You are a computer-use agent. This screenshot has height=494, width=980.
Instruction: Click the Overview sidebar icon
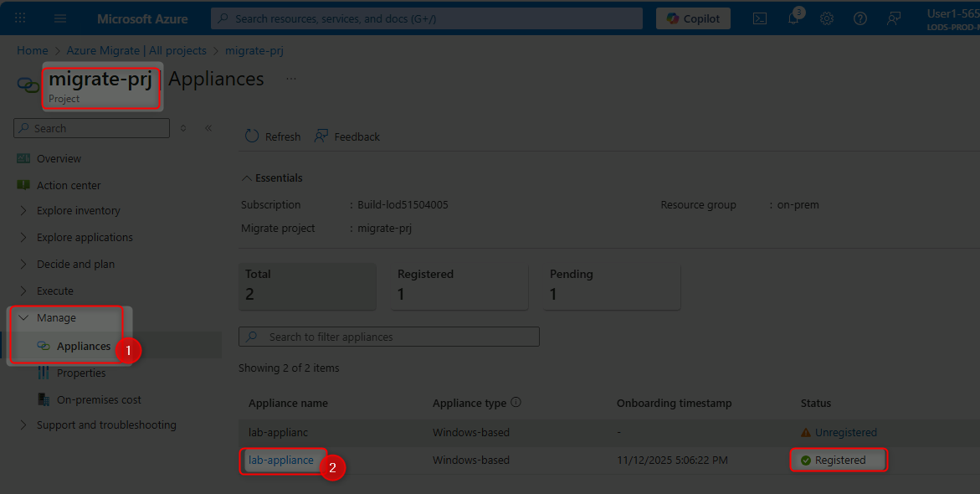click(23, 158)
